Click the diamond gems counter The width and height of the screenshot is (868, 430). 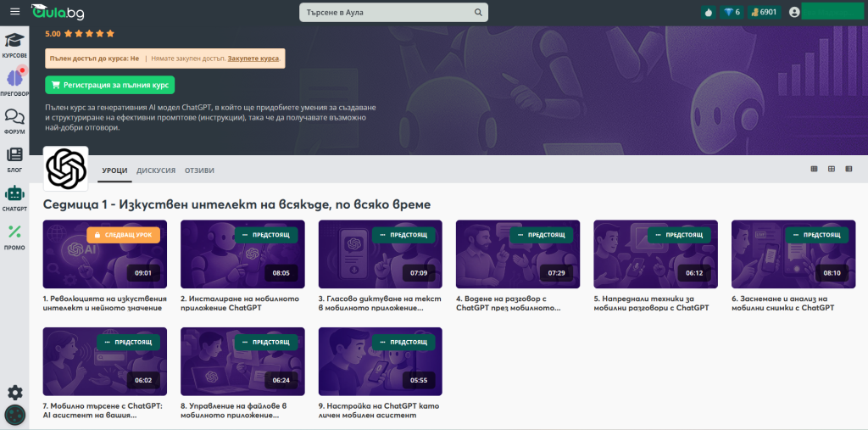click(732, 12)
